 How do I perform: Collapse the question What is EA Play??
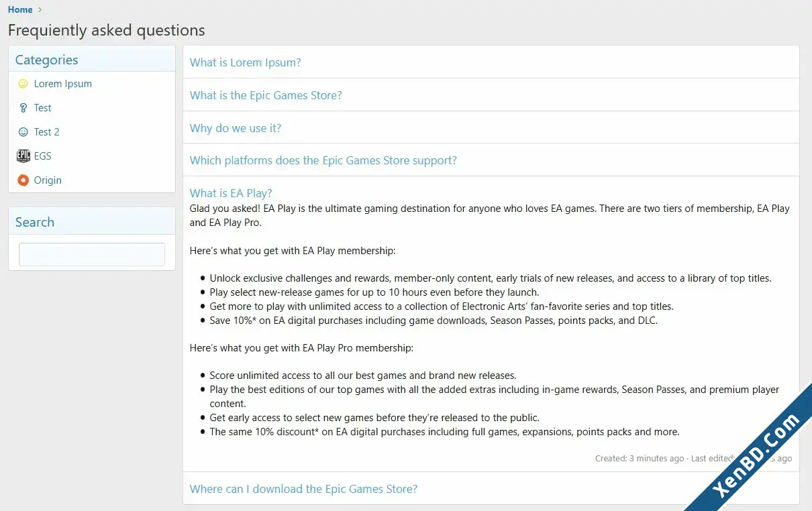coord(231,193)
